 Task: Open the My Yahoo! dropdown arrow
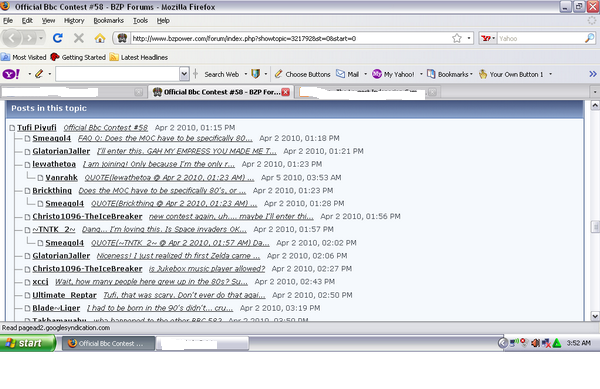[421, 74]
